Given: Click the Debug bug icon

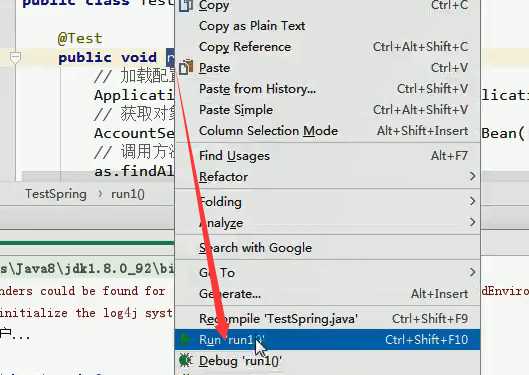Looking at the screenshot, I should [185, 360].
